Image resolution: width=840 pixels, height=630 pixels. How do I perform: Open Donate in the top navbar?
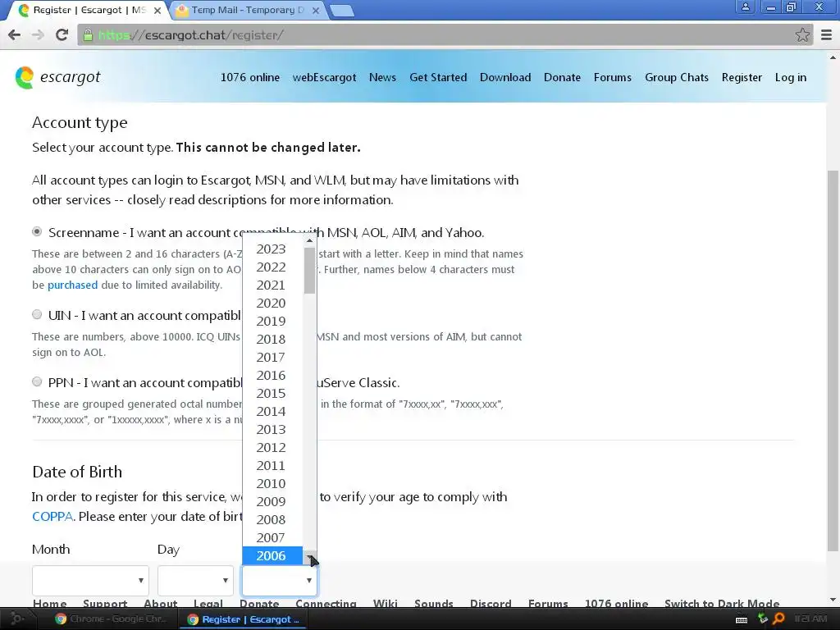tap(562, 78)
